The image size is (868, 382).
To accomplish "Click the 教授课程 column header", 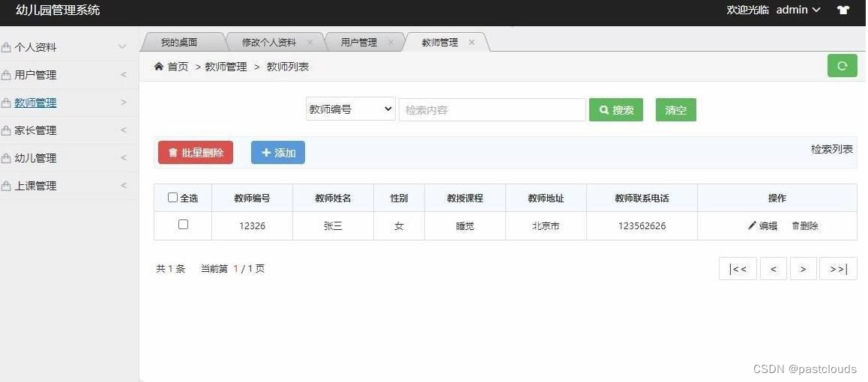I will [x=465, y=198].
